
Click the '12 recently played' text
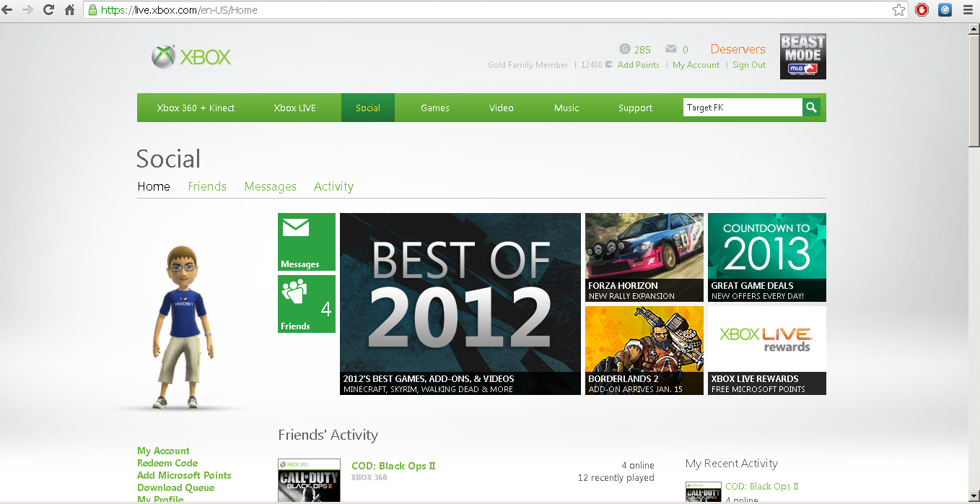[616, 478]
